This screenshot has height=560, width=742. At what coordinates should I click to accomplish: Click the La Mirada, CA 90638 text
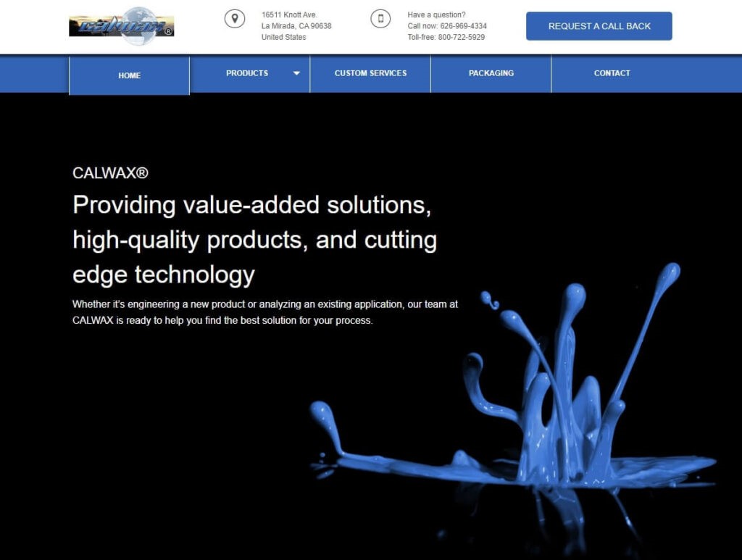point(296,26)
